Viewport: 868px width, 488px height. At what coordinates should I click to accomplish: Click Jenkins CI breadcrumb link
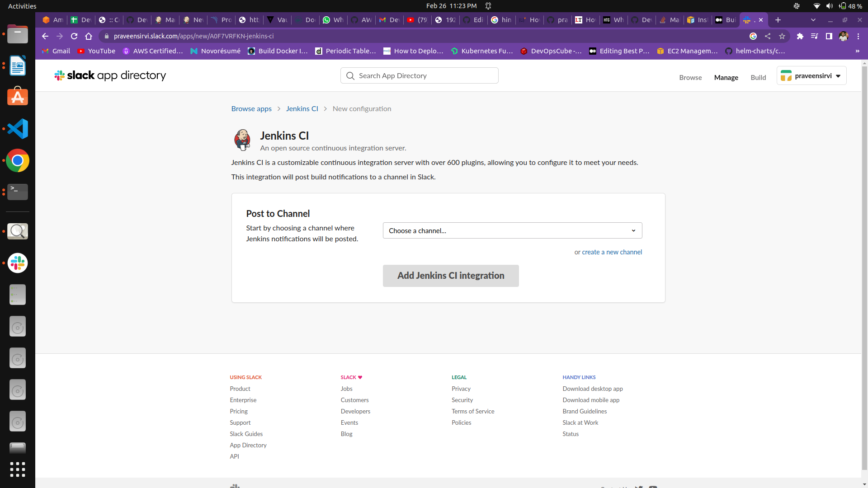point(302,108)
